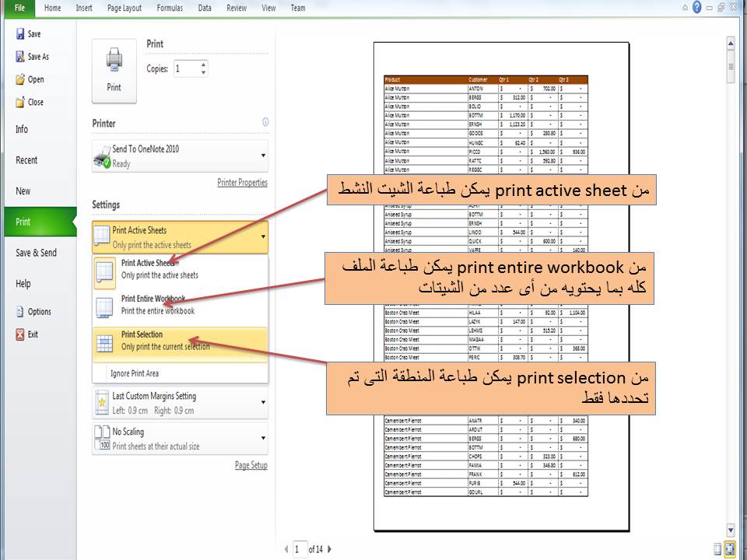Switch to the Insert tab
Image resolution: width=747 pixels, height=560 pixels.
click(84, 8)
